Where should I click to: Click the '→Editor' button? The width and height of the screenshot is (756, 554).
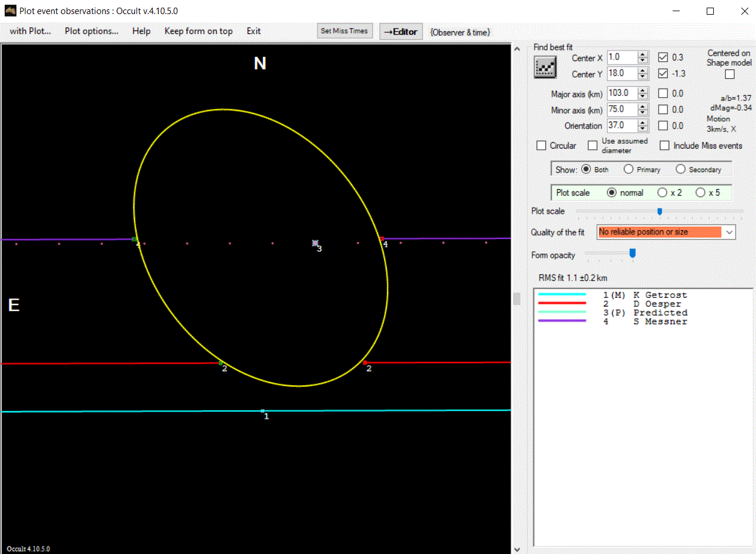coord(401,32)
